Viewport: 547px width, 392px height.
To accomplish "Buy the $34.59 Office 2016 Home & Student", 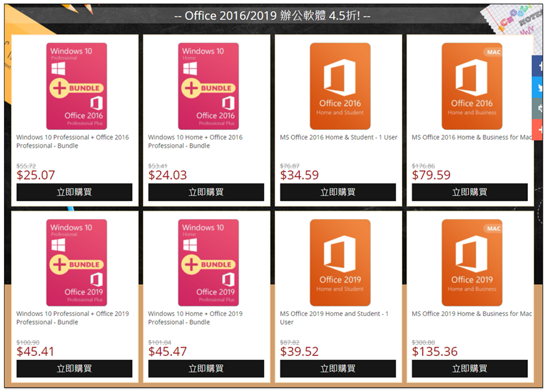I will click(338, 192).
